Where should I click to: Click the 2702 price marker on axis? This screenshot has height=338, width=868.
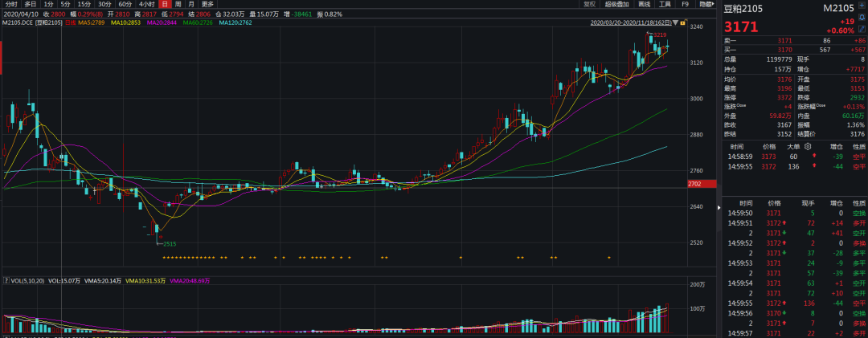coord(703,184)
